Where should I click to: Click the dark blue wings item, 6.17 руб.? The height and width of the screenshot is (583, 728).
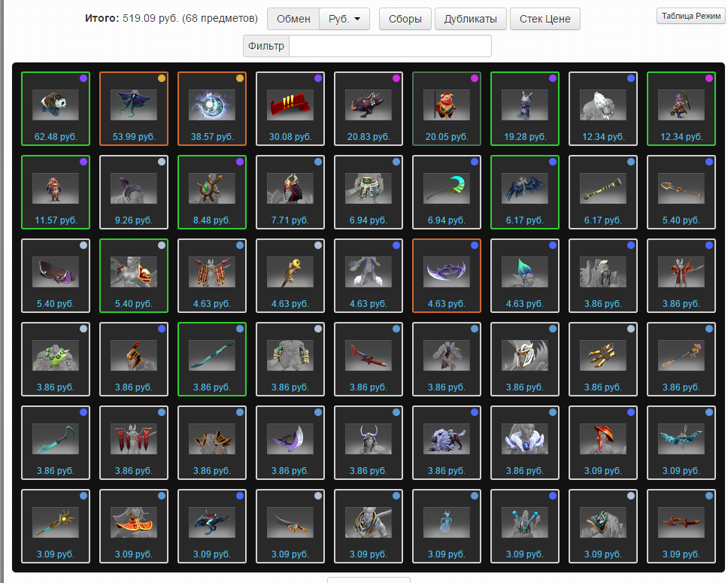point(525,193)
